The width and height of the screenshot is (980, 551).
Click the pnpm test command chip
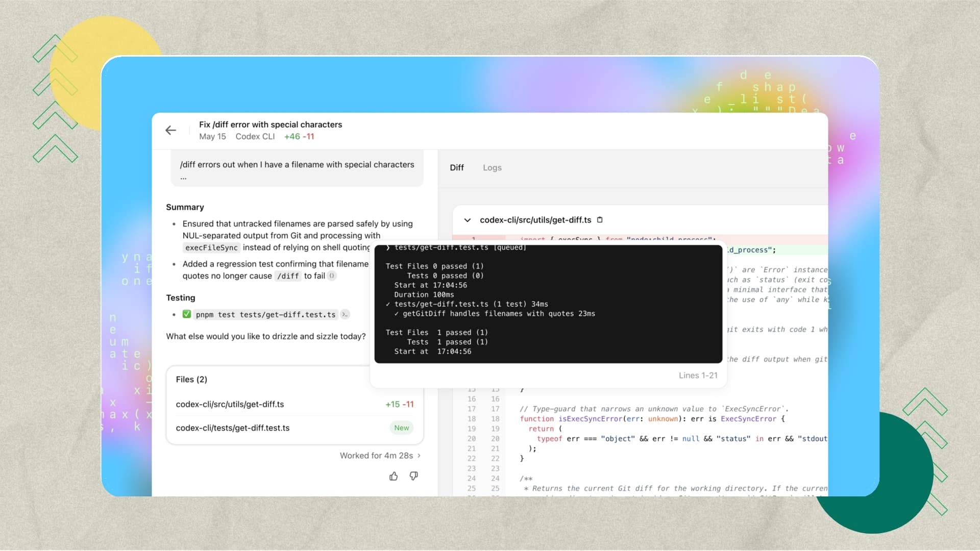(x=265, y=315)
